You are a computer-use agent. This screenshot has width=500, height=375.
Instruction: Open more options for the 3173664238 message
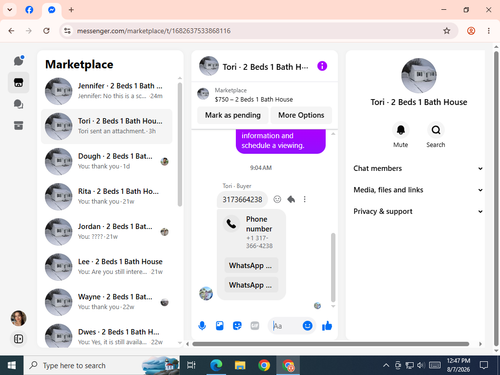pyautogui.click(x=304, y=199)
